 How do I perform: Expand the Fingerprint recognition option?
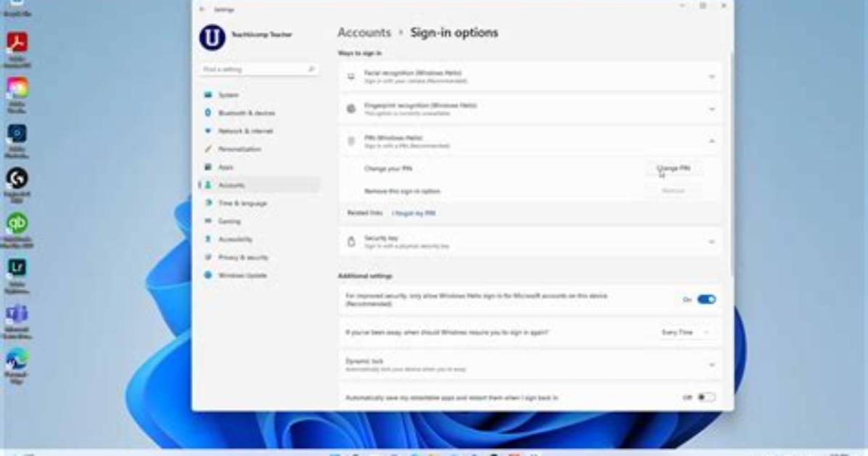(712, 109)
